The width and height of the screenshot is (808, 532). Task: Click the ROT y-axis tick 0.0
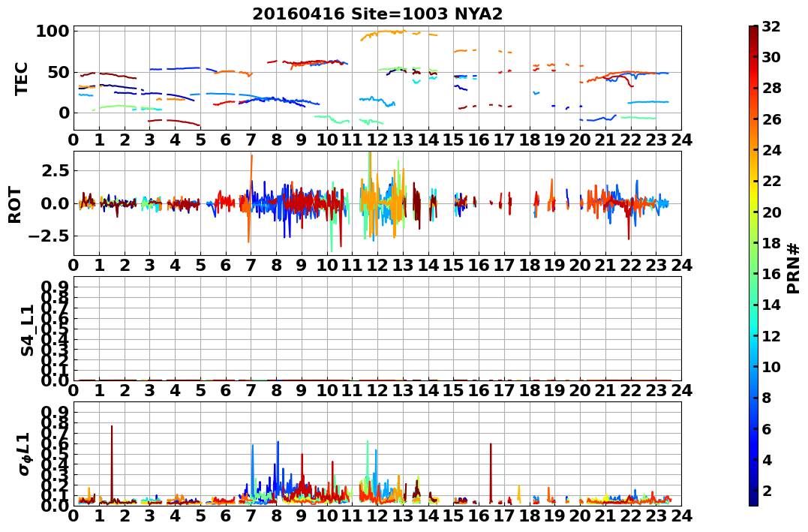tap(55, 203)
